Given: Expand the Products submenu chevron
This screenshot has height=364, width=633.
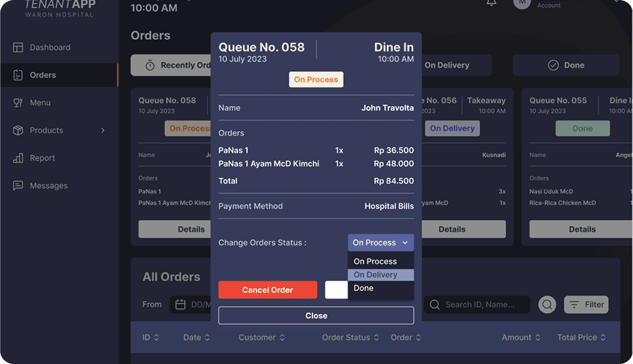Looking at the screenshot, I should [103, 130].
